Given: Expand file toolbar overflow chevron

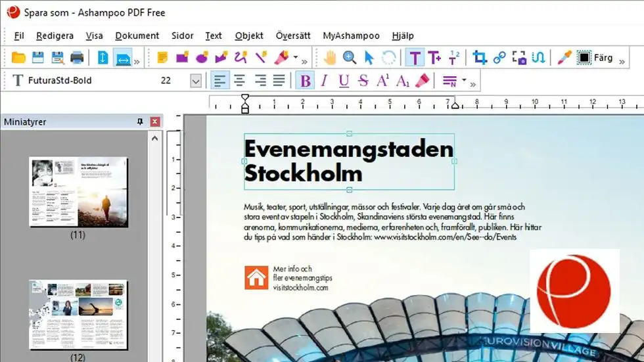Looking at the screenshot, I should 137,62.
